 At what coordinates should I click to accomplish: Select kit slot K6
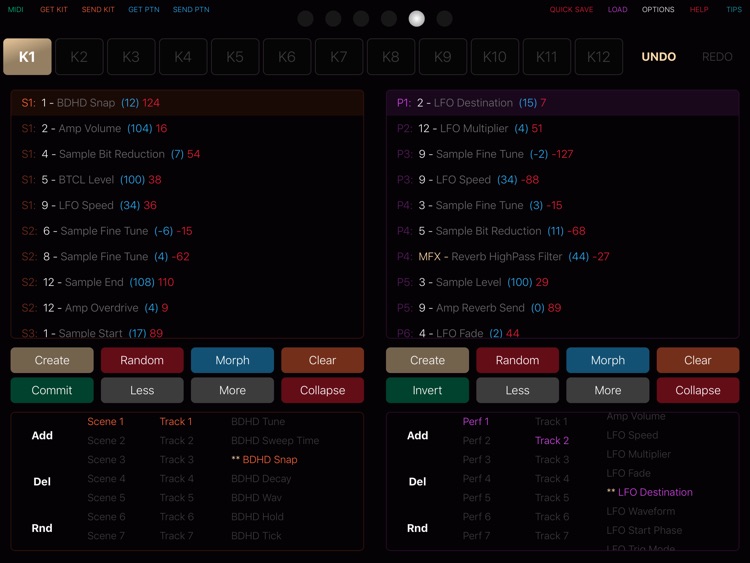point(287,56)
